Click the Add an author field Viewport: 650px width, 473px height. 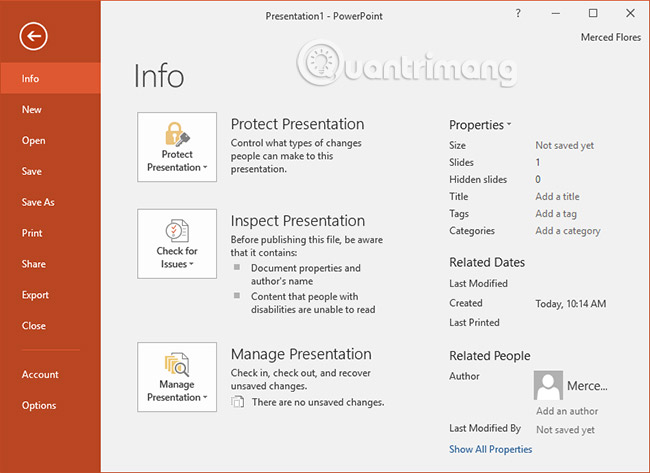[567, 411]
